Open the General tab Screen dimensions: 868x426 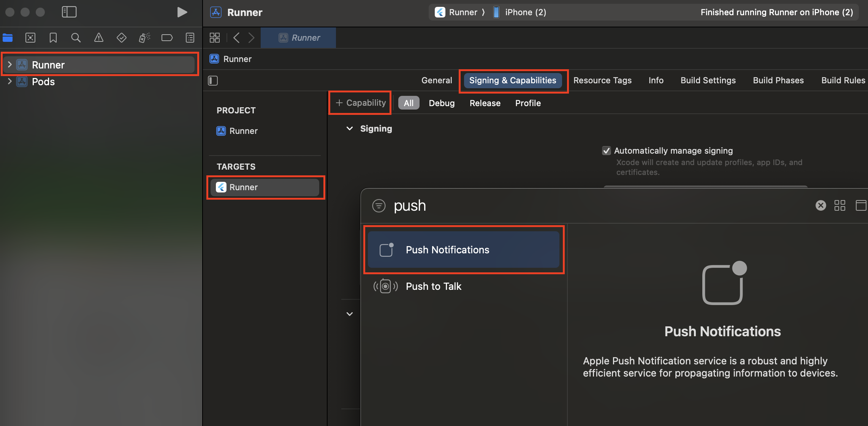point(437,81)
